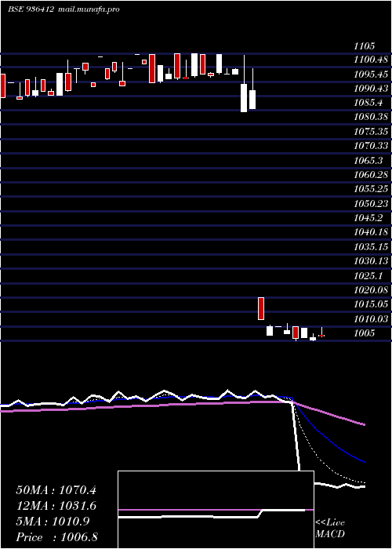Click the 1045.2 price axis label

click(x=368, y=218)
